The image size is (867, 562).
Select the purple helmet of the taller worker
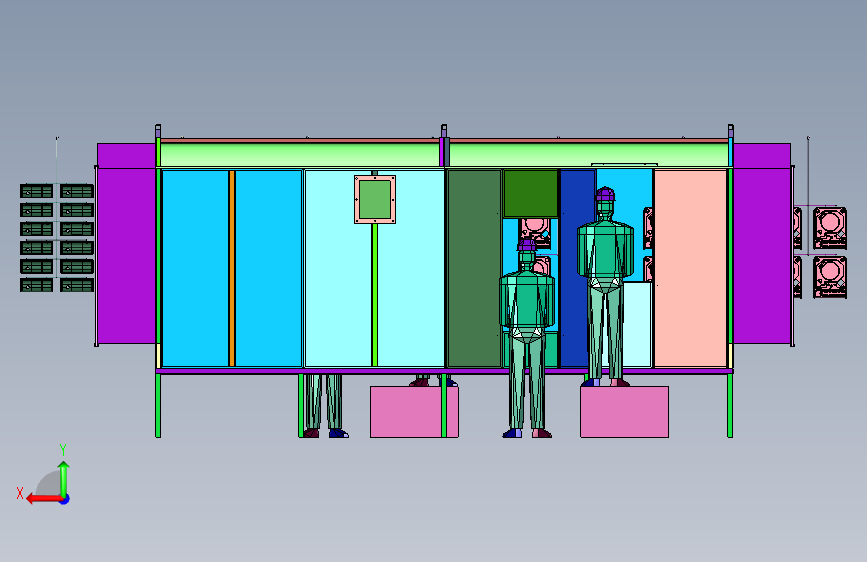point(605,194)
